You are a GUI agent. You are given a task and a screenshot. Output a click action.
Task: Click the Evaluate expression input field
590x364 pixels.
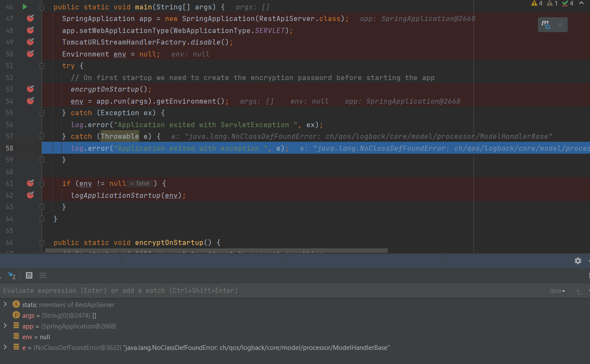(x=171, y=290)
